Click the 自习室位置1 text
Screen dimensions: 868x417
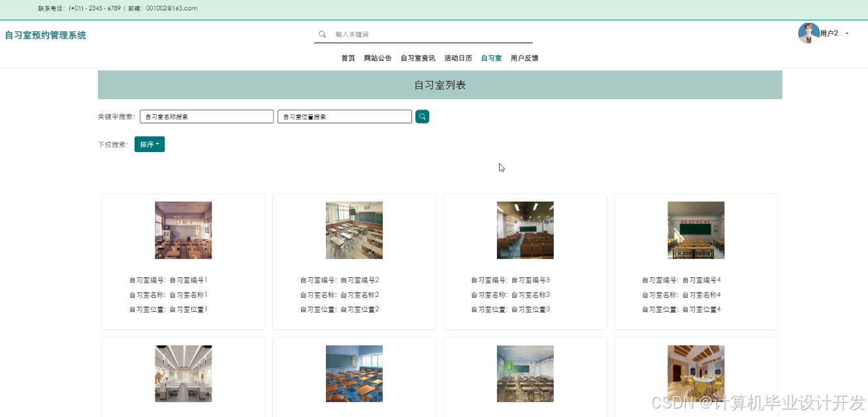tap(189, 309)
